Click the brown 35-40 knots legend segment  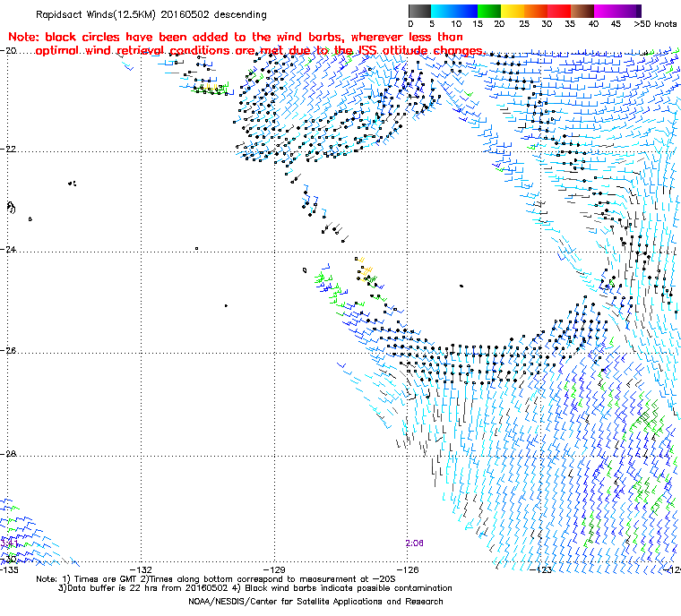click(x=582, y=11)
